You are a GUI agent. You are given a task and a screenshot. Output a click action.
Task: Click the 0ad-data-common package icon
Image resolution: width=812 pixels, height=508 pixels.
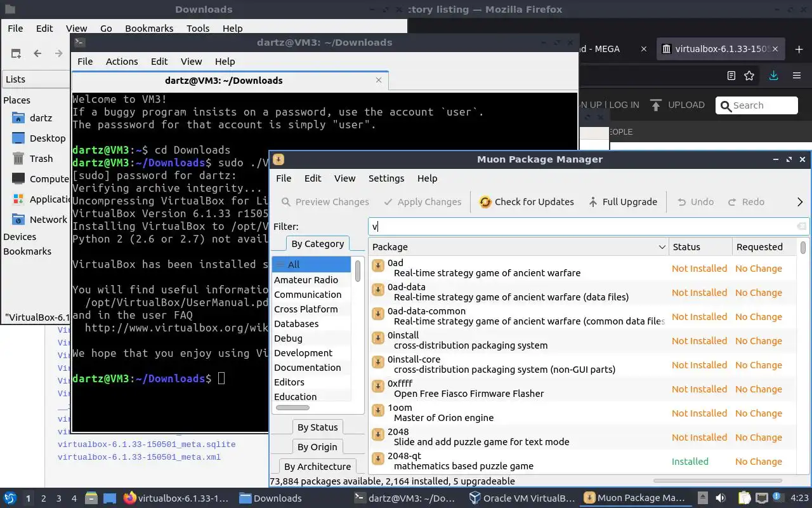[x=378, y=314]
